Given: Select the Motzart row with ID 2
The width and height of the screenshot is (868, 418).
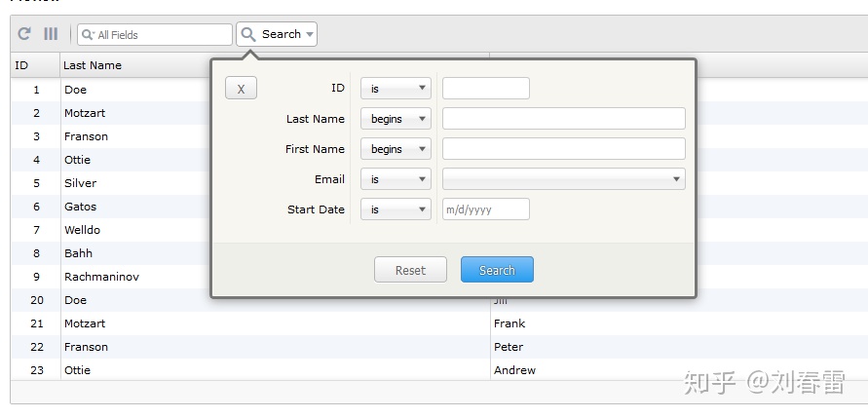Looking at the screenshot, I should point(111,113).
